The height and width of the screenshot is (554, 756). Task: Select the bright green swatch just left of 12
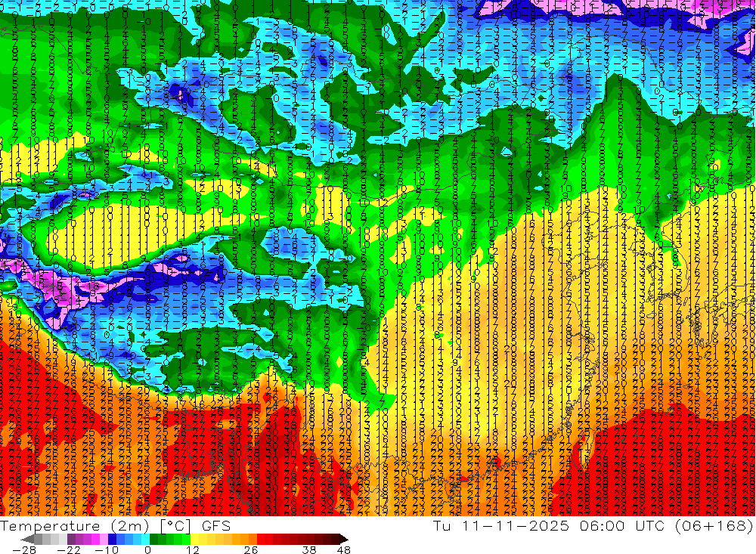click(x=186, y=539)
